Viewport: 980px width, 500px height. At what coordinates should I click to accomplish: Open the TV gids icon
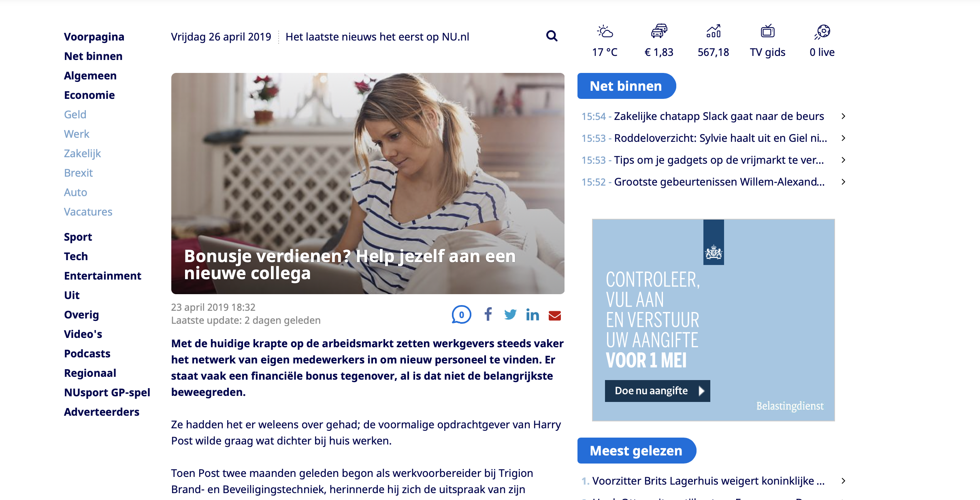[x=767, y=31]
